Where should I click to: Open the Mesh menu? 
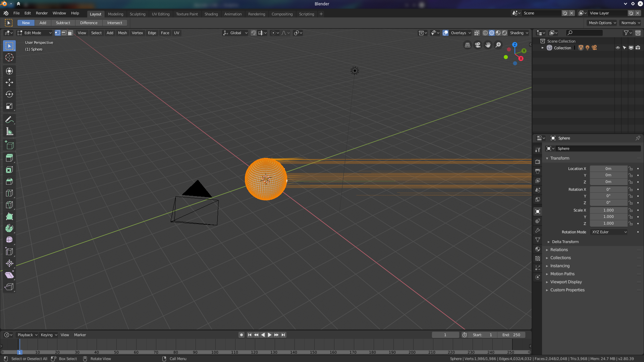[122, 33]
